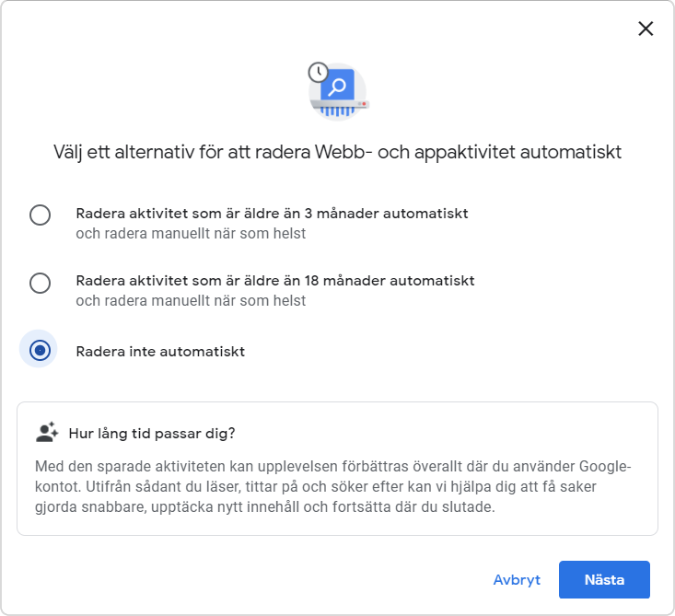Select the 3 månader auto-delete radio button
This screenshot has width=675, height=616.
coord(40,215)
